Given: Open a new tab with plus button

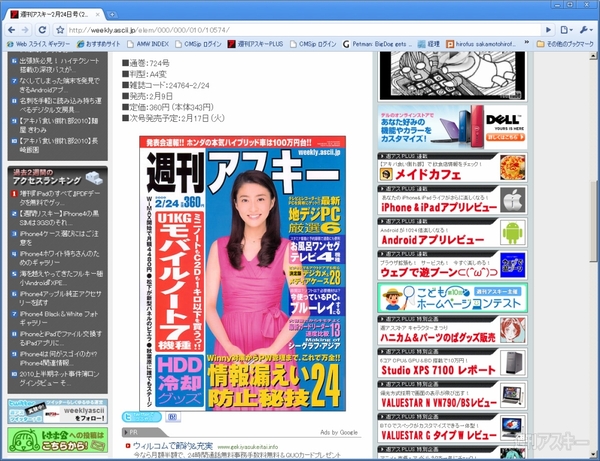Looking at the screenshot, I should [112, 15].
